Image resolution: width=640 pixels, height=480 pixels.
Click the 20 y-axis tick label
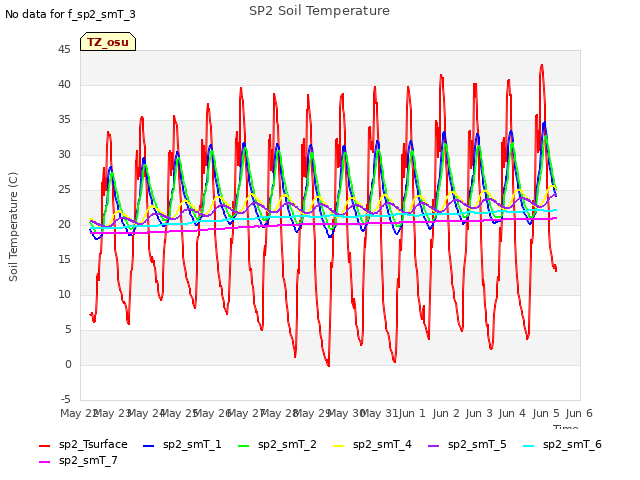coord(64,224)
